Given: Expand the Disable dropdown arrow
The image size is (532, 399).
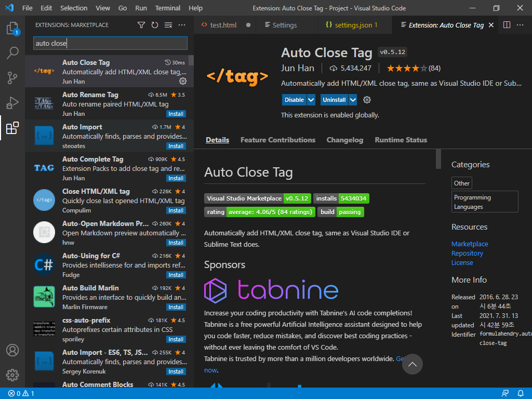Looking at the screenshot, I should pyautogui.click(x=311, y=100).
